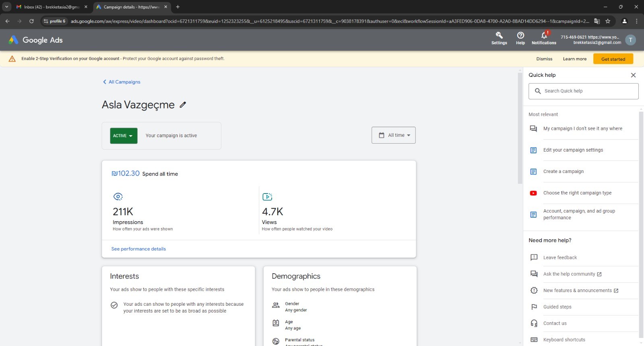Click the site info profile 6 chip
The height and width of the screenshot is (346, 644).
tap(54, 21)
